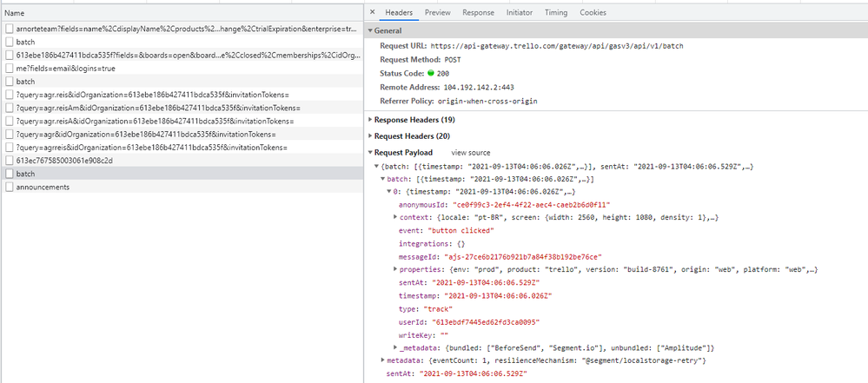
Task: Select the ?query=agr.reis& request row
Action: click(x=182, y=95)
